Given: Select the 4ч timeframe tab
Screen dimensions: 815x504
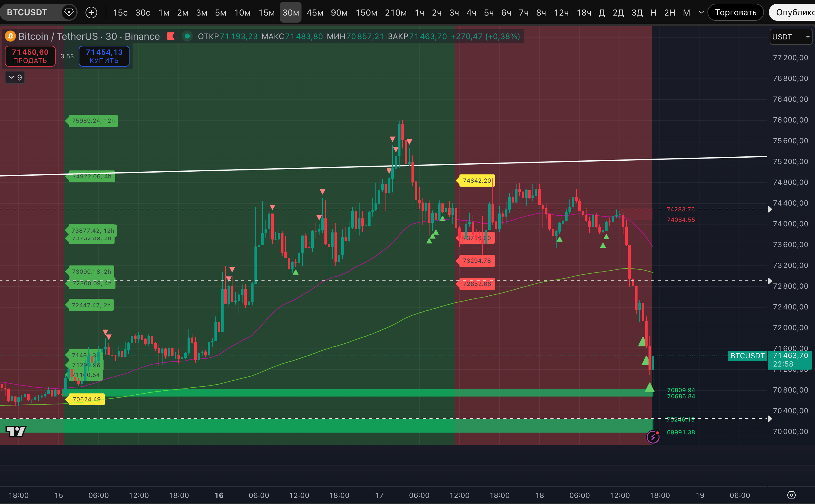Looking at the screenshot, I should (471, 13).
